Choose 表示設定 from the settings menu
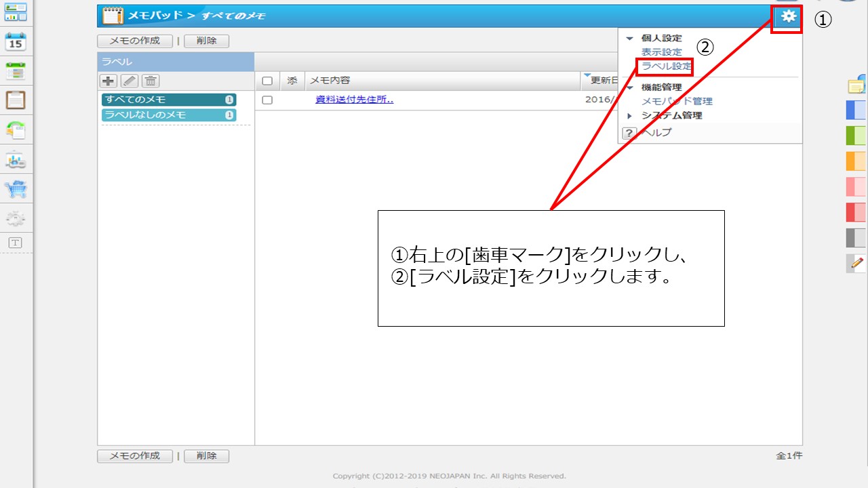The height and width of the screenshot is (488, 868). (x=662, y=52)
